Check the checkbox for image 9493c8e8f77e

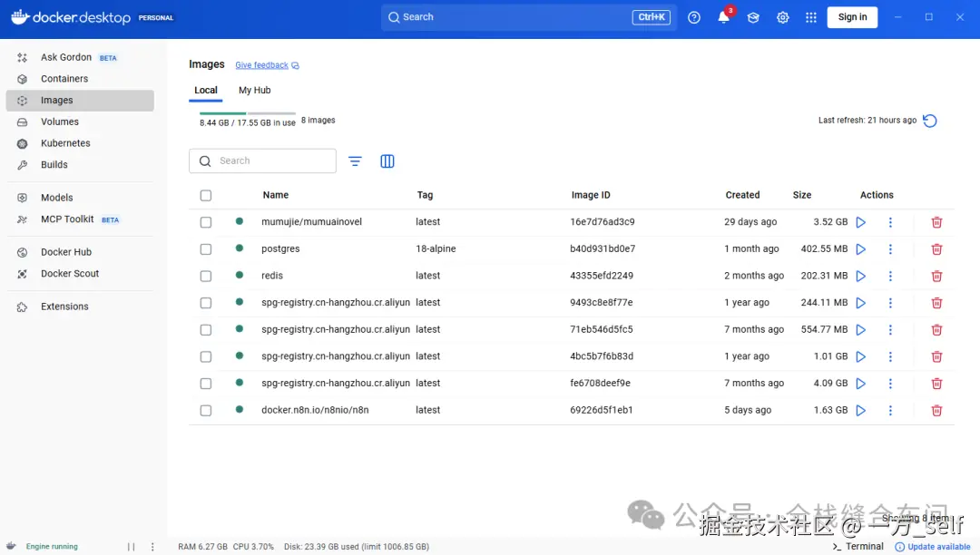[206, 303]
